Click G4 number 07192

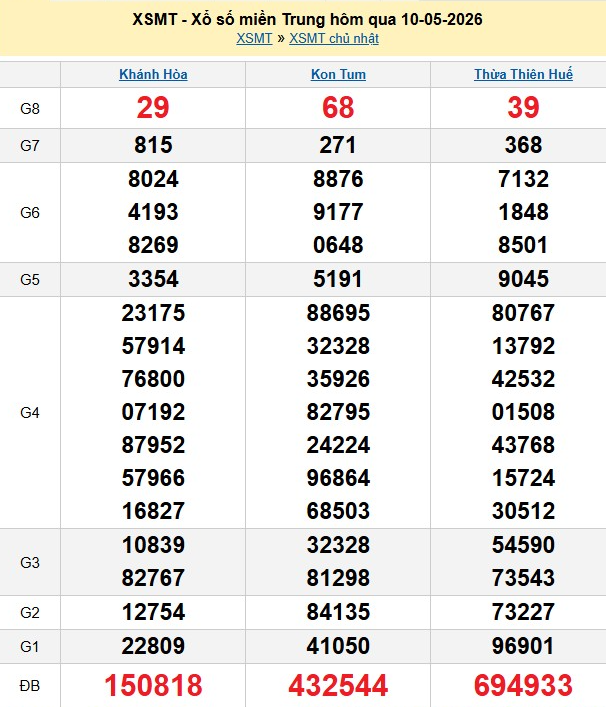pyautogui.click(x=153, y=412)
